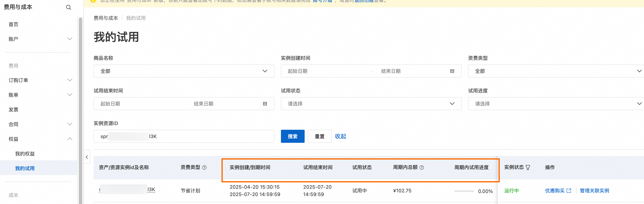
Task: Click the 搜索 button
Action: point(293,136)
